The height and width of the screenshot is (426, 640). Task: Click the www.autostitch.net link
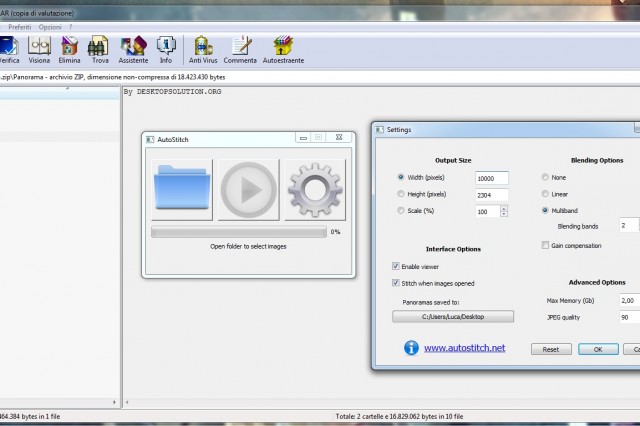click(x=464, y=349)
